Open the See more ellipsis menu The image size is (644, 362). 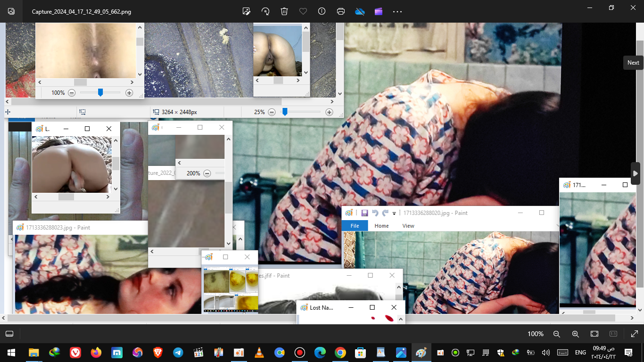pyautogui.click(x=397, y=11)
